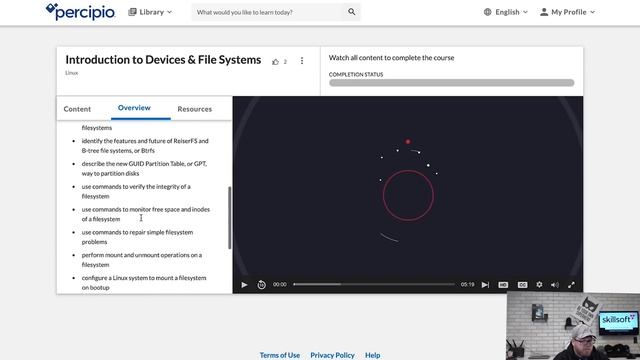
Task: Open the Privacy Policy link
Action: [x=332, y=355]
